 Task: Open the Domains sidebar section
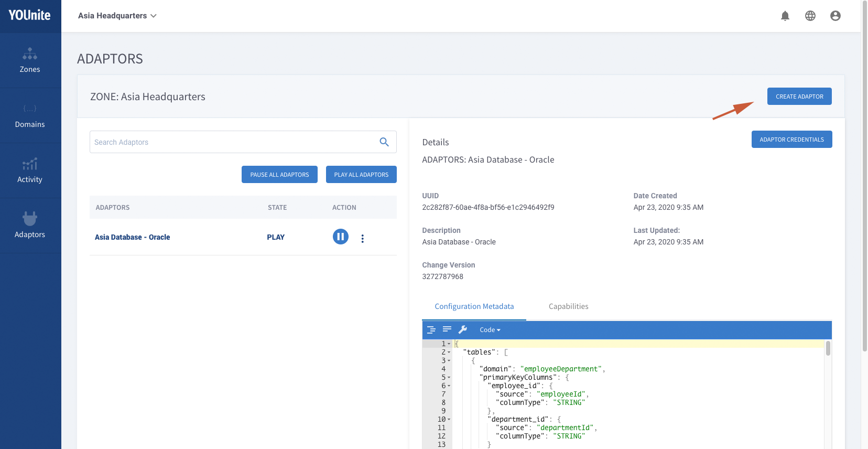tap(30, 115)
